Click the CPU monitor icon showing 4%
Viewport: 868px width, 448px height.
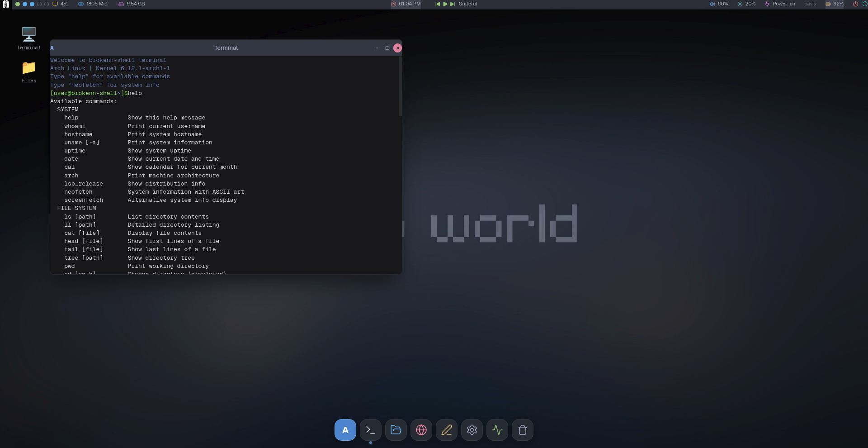pyautogui.click(x=55, y=4)
